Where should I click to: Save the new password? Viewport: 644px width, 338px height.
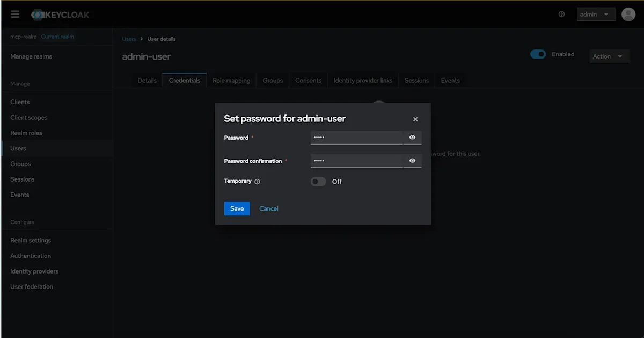click(237, 208)
